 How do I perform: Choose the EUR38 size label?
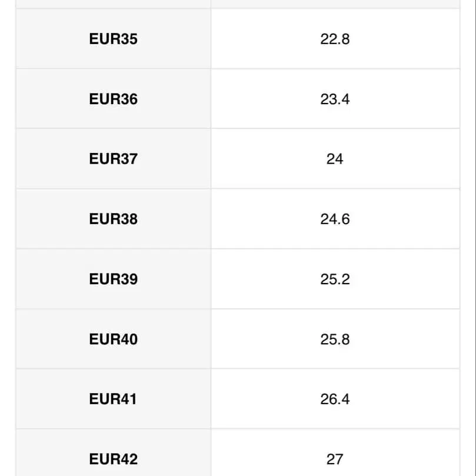(x=114, y=219)
